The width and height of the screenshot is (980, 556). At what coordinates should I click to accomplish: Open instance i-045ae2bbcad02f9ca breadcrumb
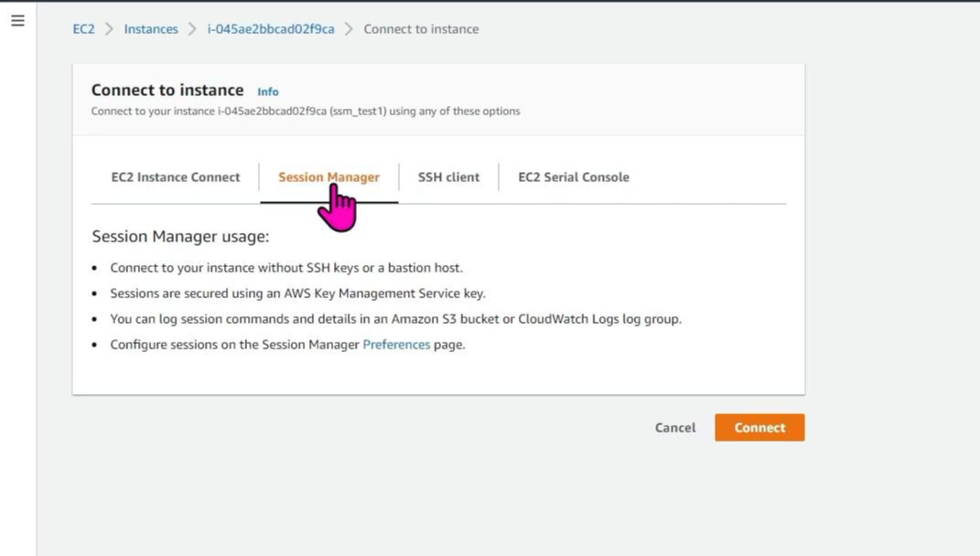point(271,28)
